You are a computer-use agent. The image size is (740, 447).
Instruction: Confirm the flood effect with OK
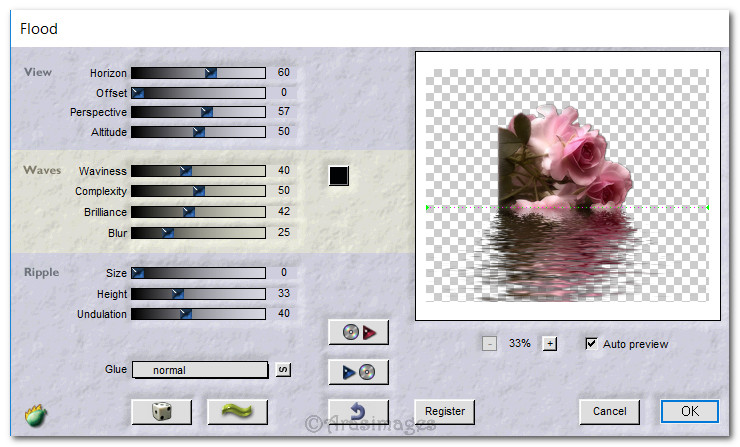pos(689,410)
